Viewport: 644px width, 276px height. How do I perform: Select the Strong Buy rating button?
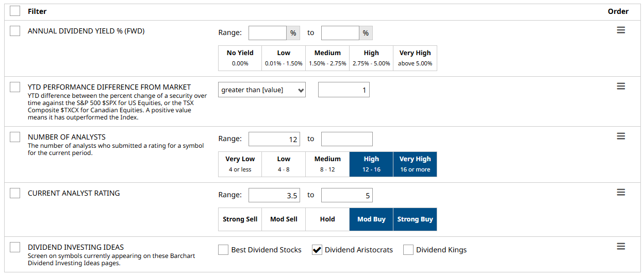pyautogui.click(x=415, y=219)
